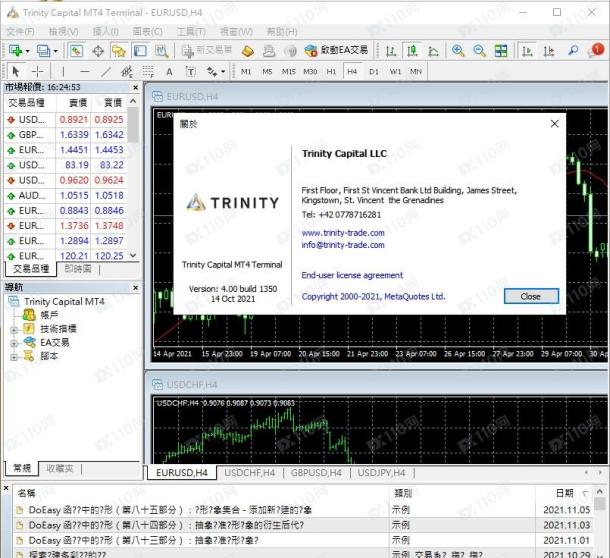Viewport: 610px width, 558px height.
Task: Click the Zoom In magnifier icon
Action: click(x=458, y=51)
